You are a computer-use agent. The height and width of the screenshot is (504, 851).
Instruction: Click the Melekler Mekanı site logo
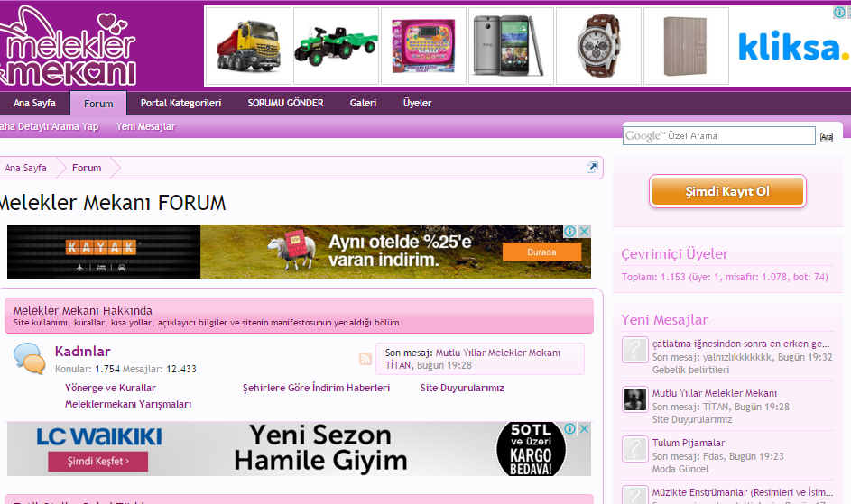[67, 46]
